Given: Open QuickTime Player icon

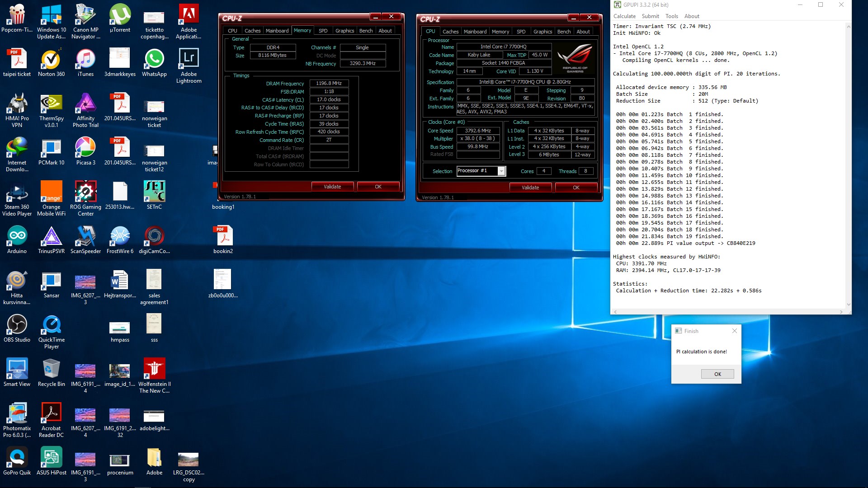Looking at the screenshot, I should [51, 332].
